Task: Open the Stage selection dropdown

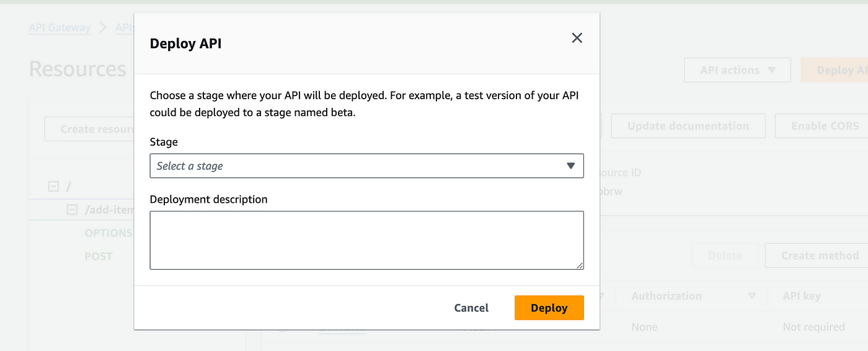Action: click(x=366, y=166)
